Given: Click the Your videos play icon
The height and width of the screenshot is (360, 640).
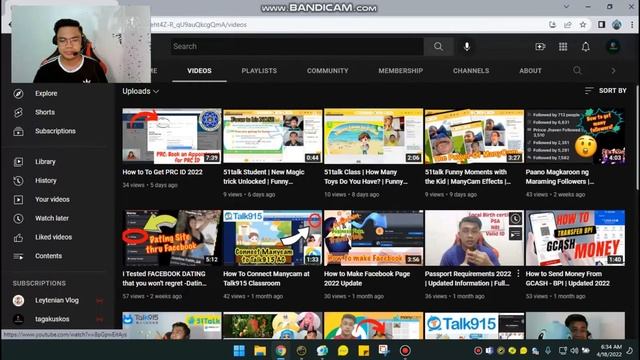Looking at the screenshot, I should [x=18, y=200].
